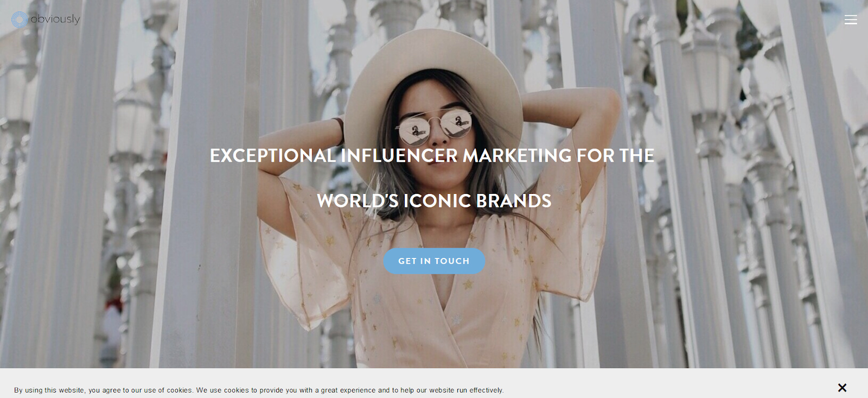Click the word MARKETING in the headline

[x=517, y=156]
